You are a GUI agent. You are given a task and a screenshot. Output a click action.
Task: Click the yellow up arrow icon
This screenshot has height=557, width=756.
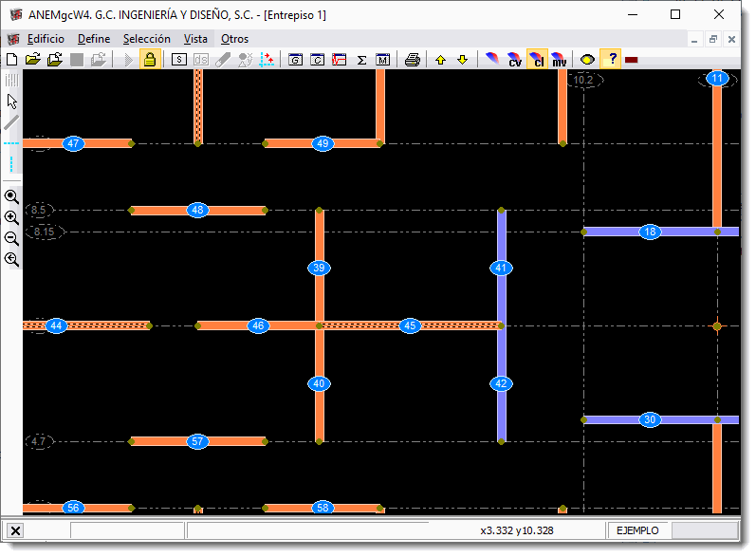[440, 60]
